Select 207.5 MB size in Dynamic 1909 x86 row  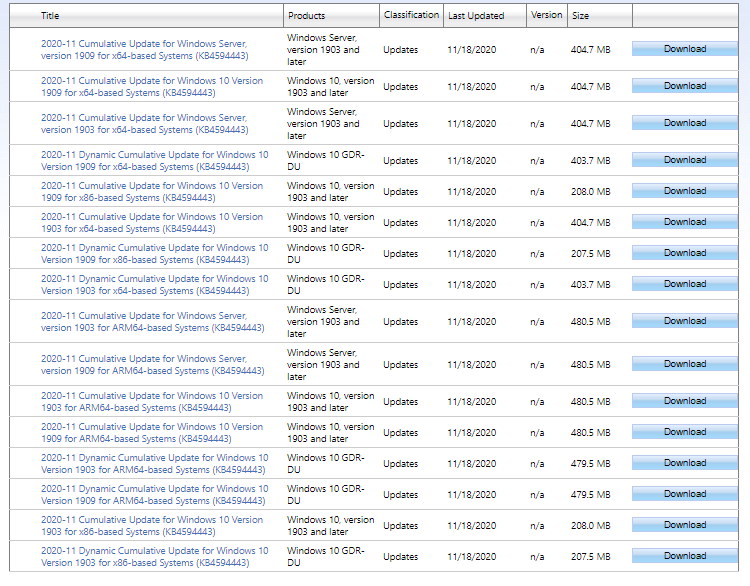point(591,254)
